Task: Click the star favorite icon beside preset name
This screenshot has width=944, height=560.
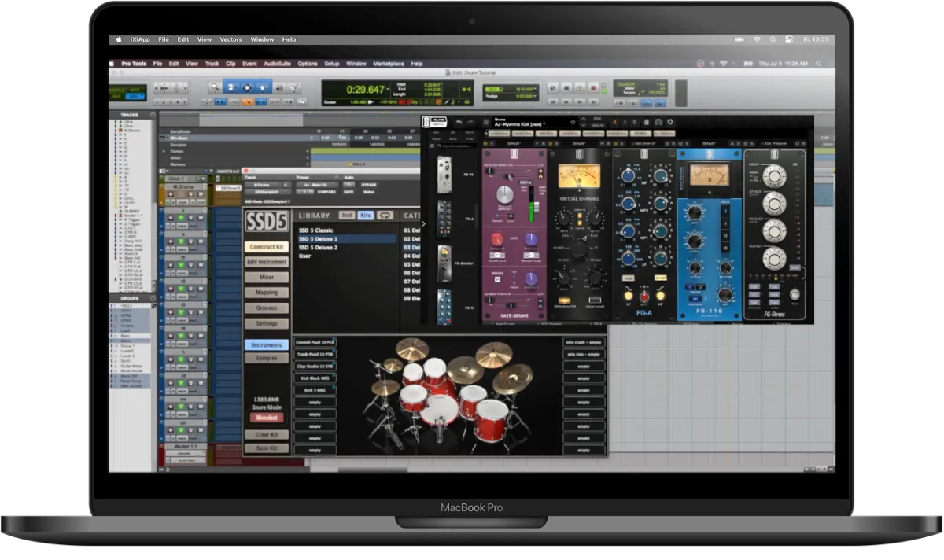Action: pos(573,122)
